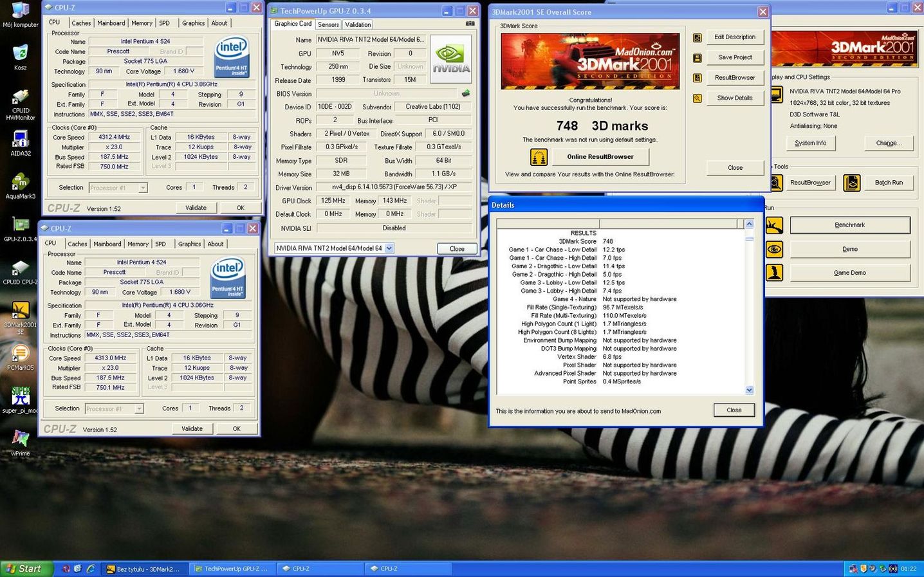The width and height of the screenshot is (924, 577).
Task: Click Details list scrollbar down arrow
Action: [x=749, y=390]
